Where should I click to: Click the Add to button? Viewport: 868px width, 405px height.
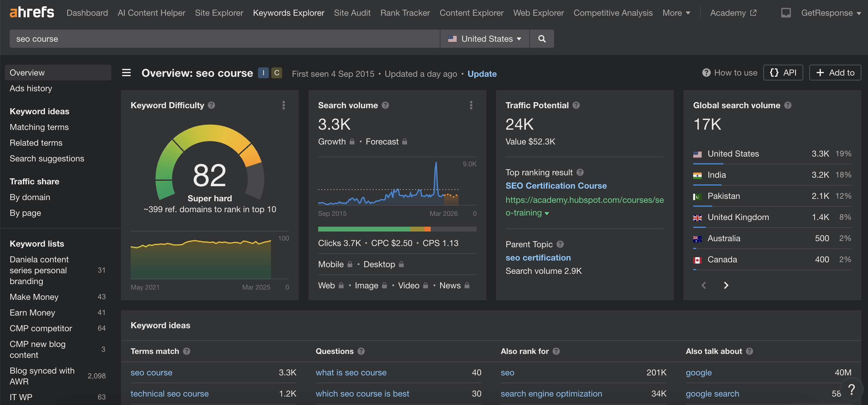click(x=835, y=72)
